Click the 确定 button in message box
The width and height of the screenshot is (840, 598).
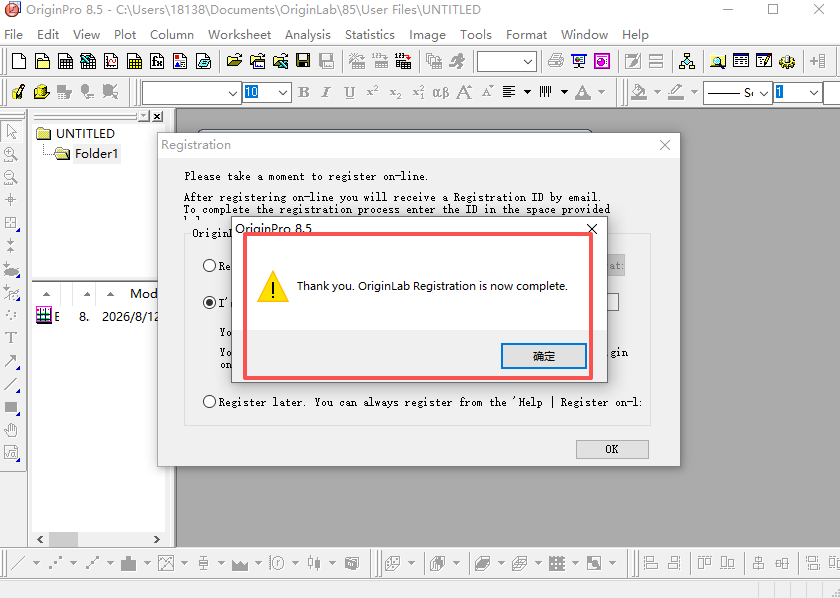click(x=544, y=356)
